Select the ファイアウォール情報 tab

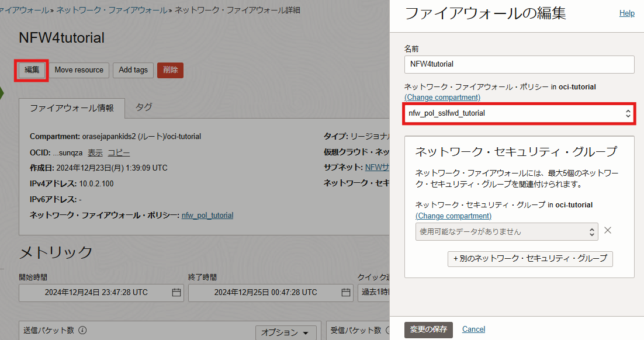coord(72,108)
